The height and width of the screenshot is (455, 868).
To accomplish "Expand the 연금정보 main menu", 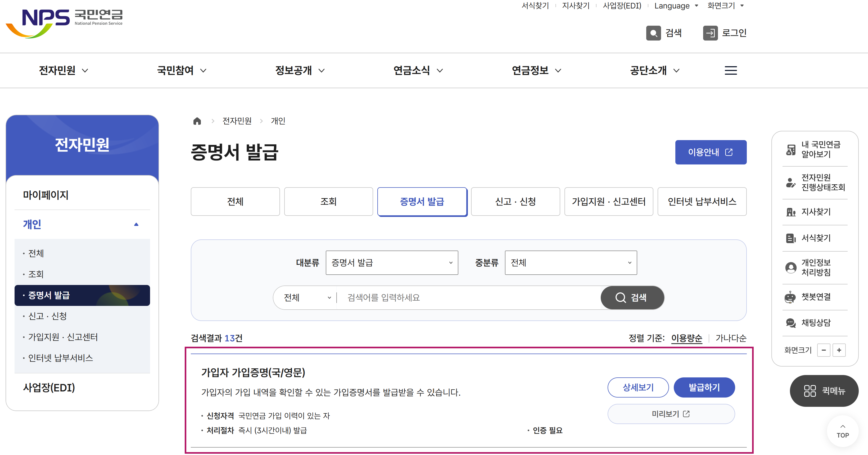I will (536, 70).
